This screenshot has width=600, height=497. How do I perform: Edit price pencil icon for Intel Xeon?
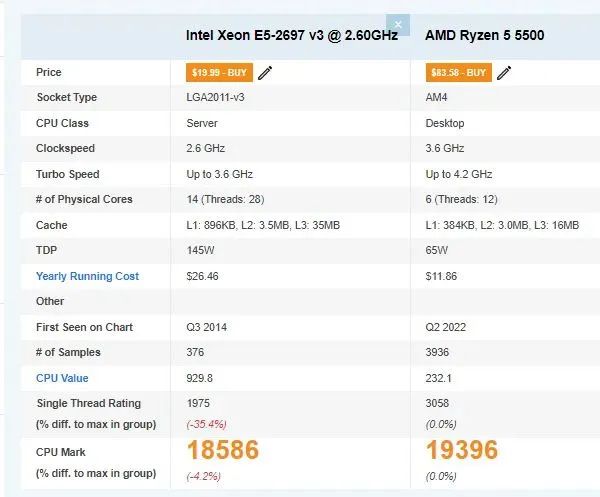(265, 73)
